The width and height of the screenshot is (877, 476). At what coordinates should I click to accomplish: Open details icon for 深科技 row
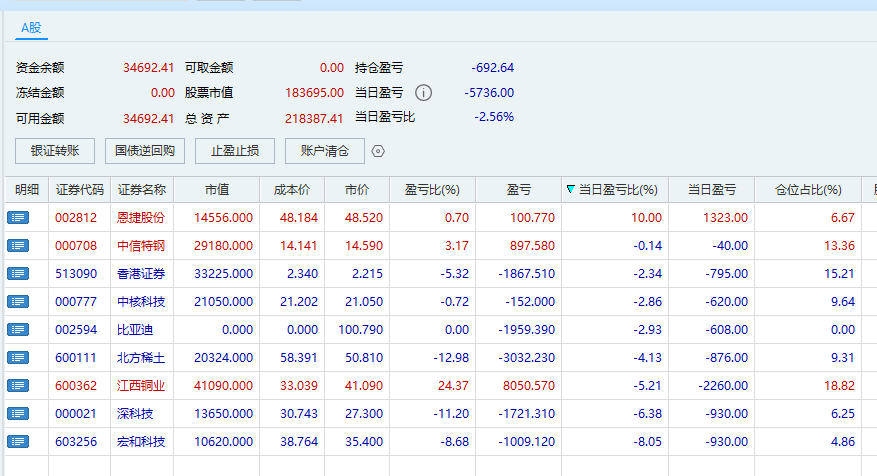pos(18,413)
